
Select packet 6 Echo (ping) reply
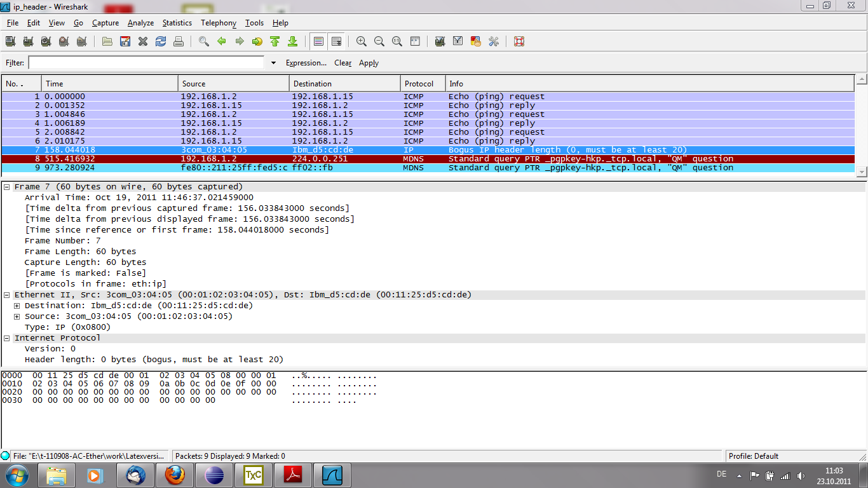(x=428, y=141)
